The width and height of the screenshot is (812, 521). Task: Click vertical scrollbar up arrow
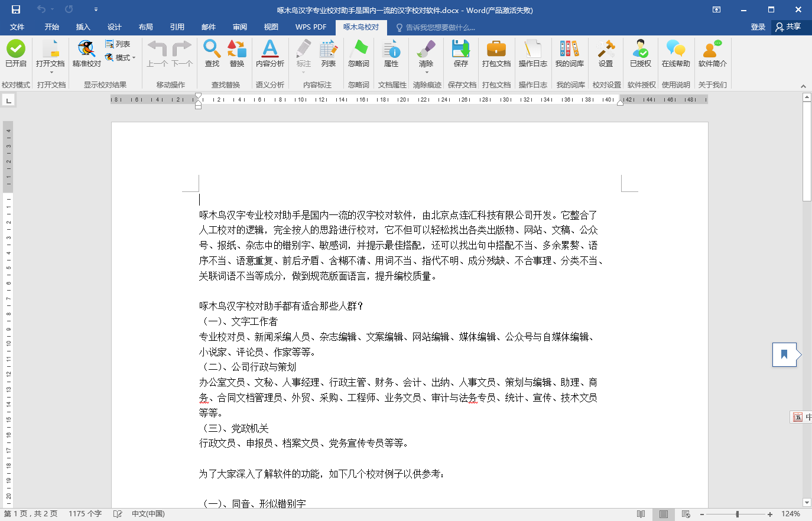[x=807, y=97]
